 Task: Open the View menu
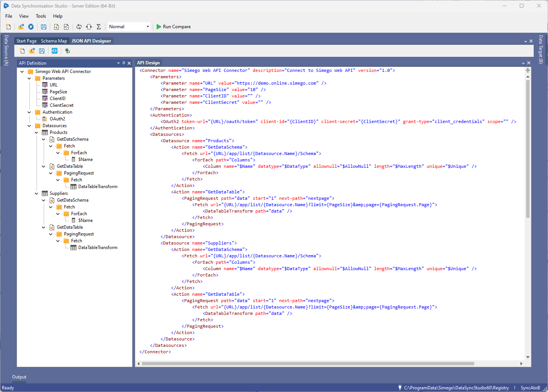click(x=24, y=16)
